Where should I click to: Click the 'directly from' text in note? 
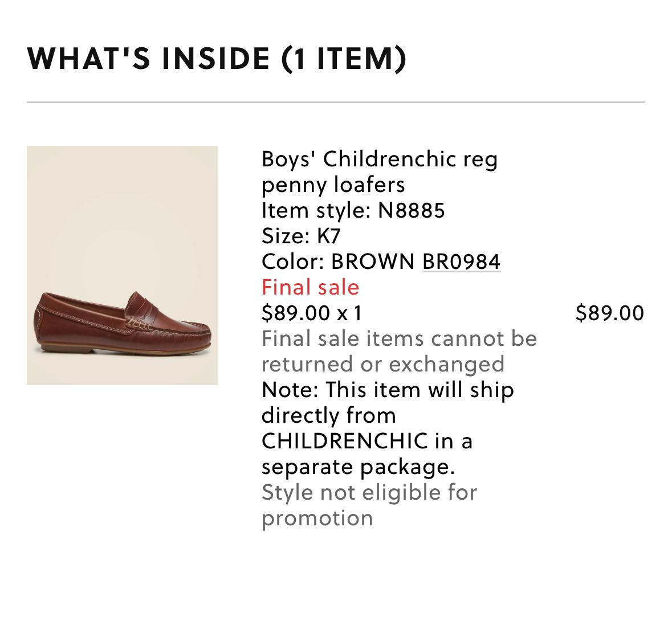(328, 415)
